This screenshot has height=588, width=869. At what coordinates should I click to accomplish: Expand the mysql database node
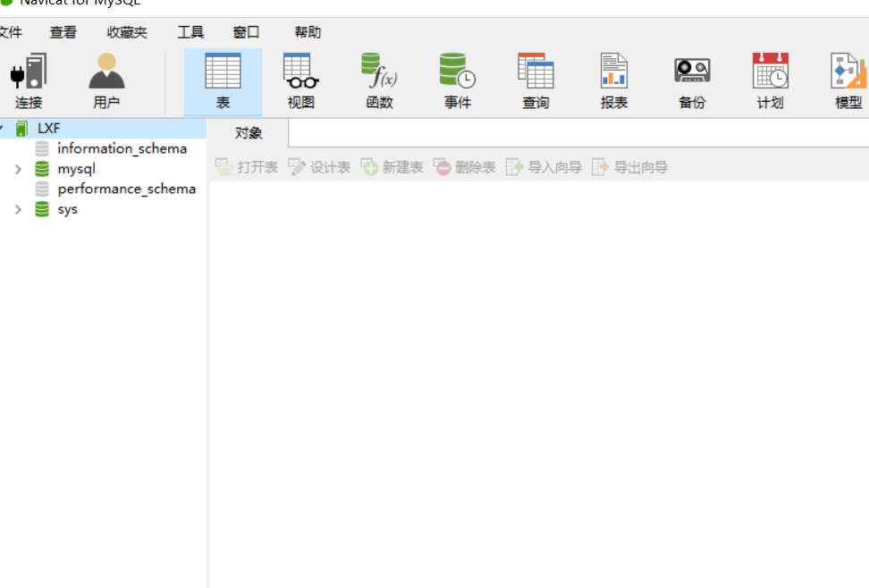pos(18,169)
